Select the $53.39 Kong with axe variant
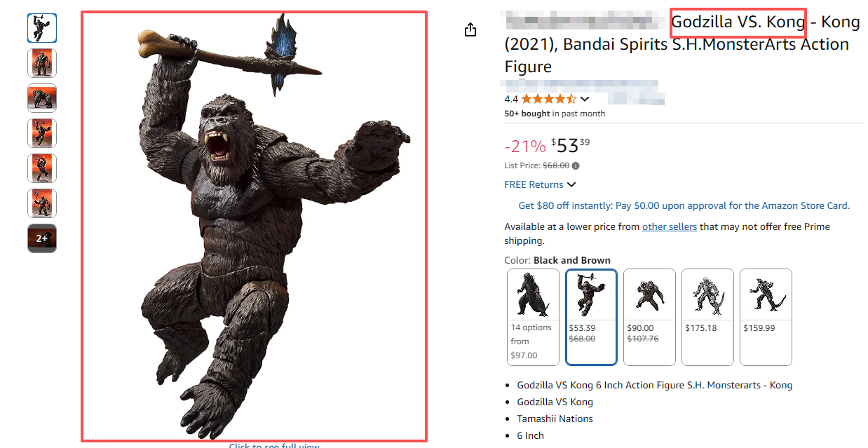The image size is (868, 448). [591, 317]
